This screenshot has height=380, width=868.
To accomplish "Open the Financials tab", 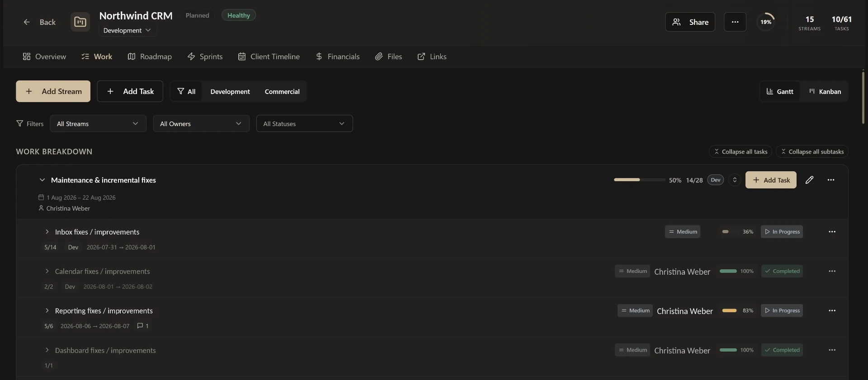I will coord(337,56).
